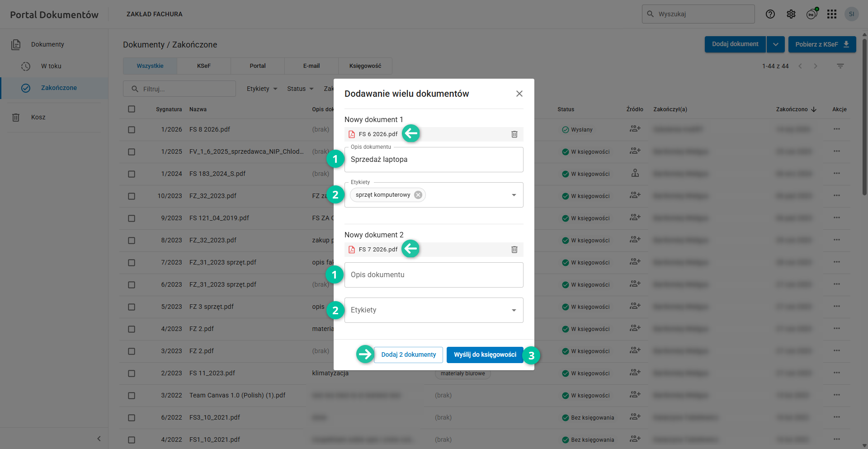The image size is (868, 449).
Task: Open the W toku sidebar item
Action: 51,66
